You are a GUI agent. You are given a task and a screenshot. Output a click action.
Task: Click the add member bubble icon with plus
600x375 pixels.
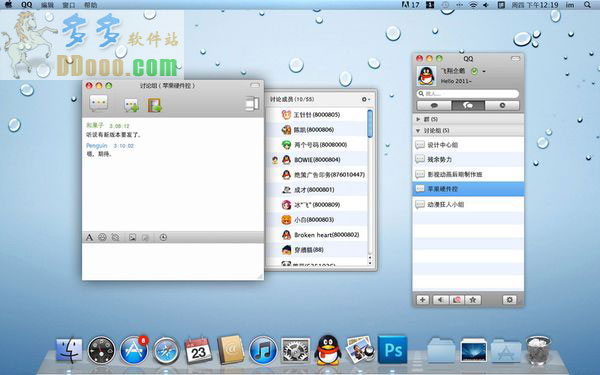coord(131,105)
